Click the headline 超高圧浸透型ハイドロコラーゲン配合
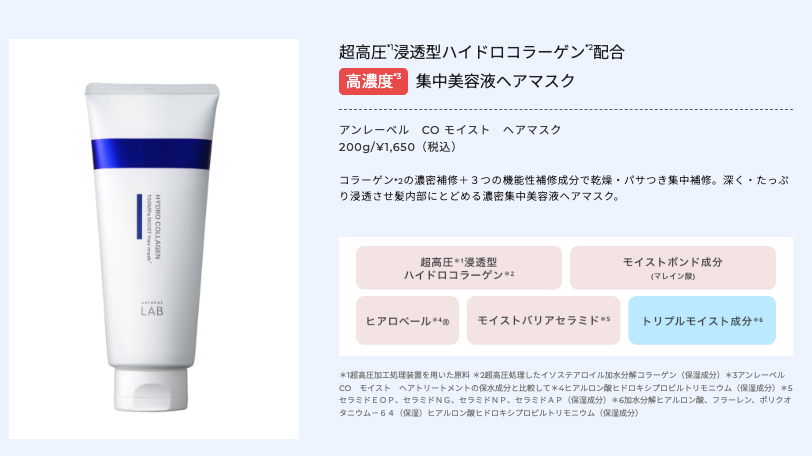 click(x=482, y=52)
